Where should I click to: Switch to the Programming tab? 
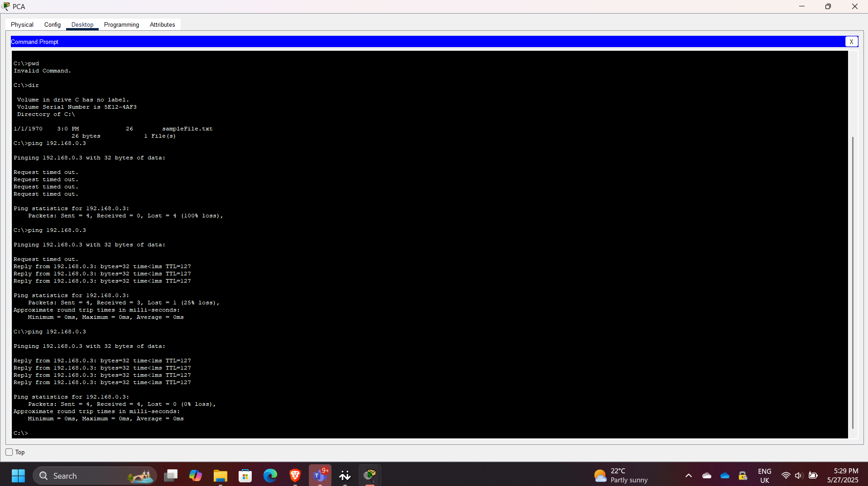click(121, 24)
